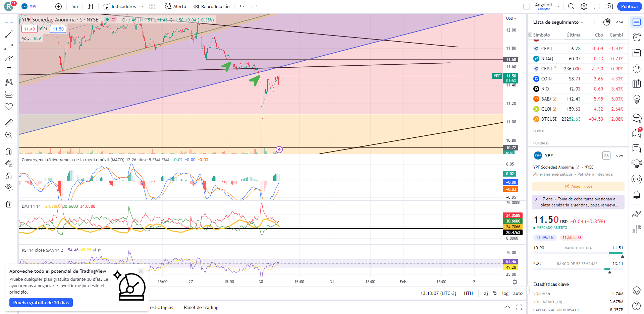The image size is (644, 314).
Task: Click Prueba gratuita de 30 días
Action: [41, 303]
